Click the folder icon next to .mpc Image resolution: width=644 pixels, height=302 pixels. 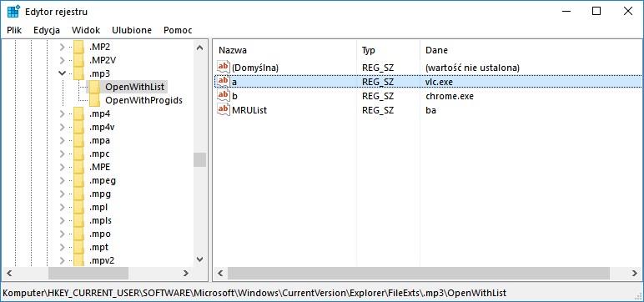79,154
